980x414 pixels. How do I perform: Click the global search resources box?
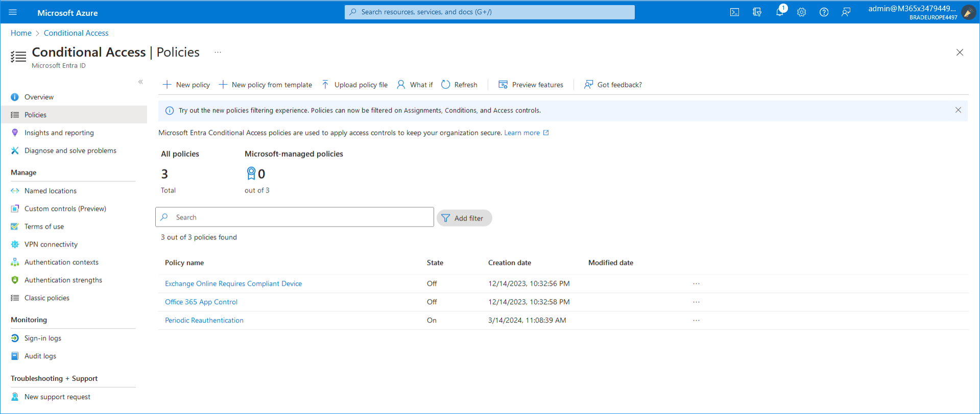pyautogui.click(x=490, y=12)
